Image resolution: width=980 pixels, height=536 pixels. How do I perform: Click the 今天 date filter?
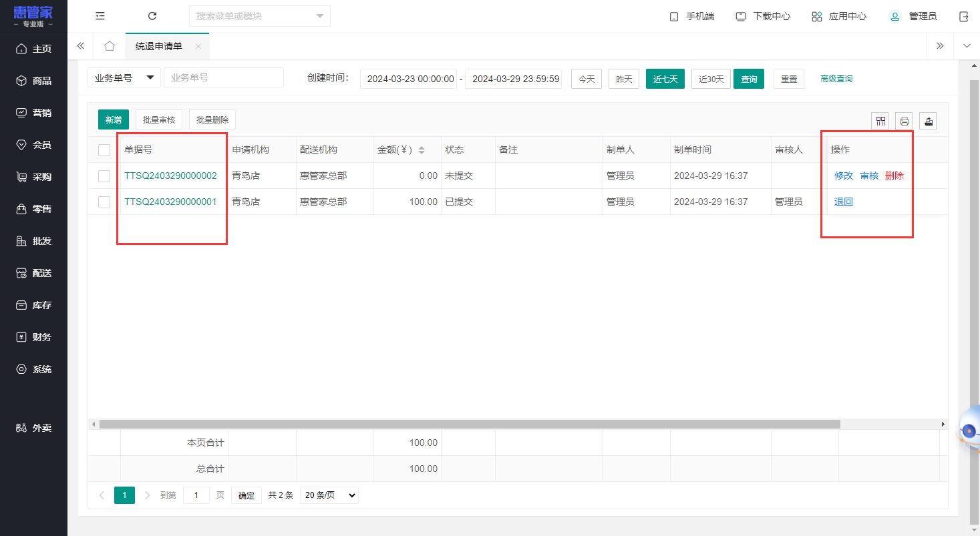pyautogui.click(x=587, y=79)
